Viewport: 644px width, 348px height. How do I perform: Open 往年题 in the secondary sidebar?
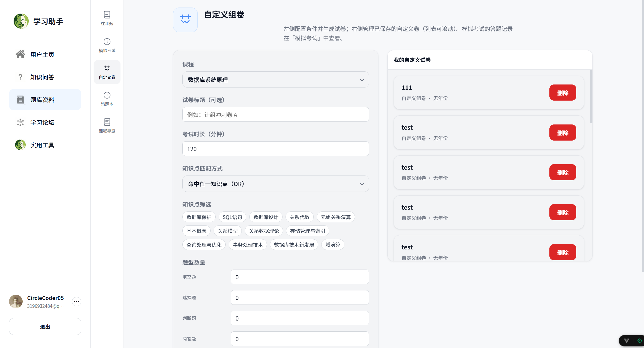pyautogui.click(x=107, y=18)
